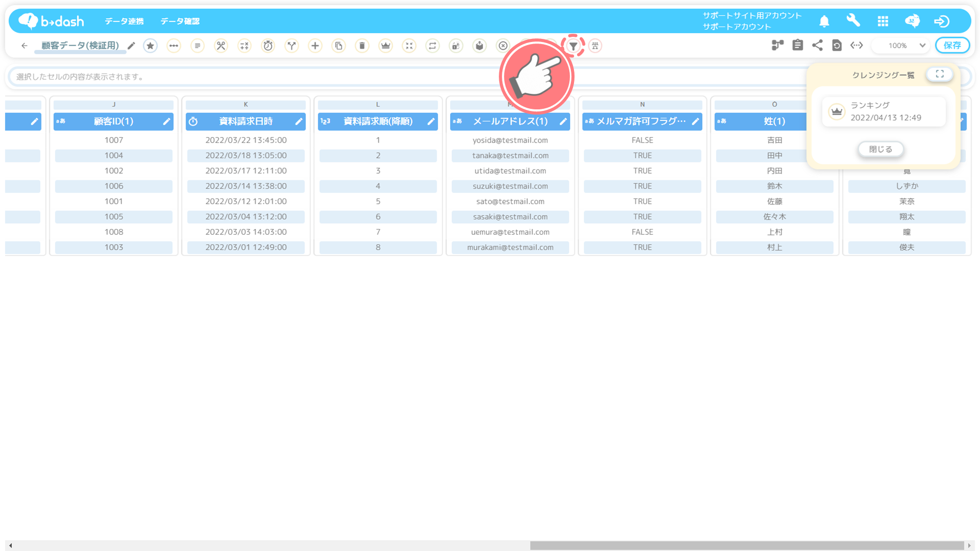This screenshot has width=980, height=551.
Task: Edit the メールアドレス(1) column header pencil
Action: (x=563, y=121)
